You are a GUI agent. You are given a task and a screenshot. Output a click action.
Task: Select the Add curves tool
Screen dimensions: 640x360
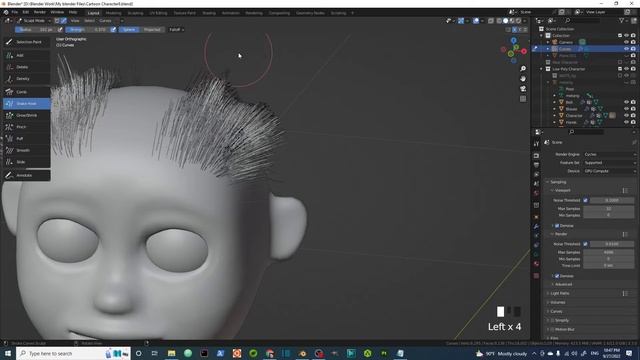point(27,55)
